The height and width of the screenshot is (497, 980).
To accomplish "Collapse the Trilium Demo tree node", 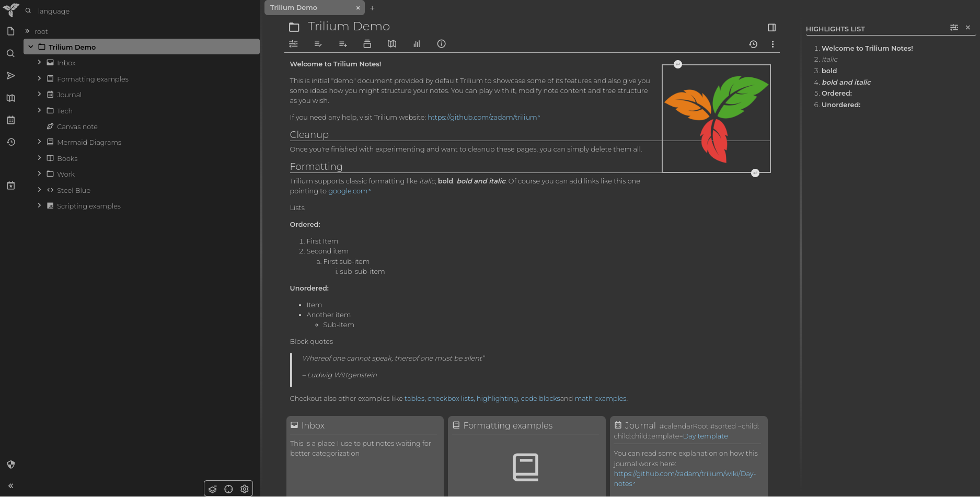I will [x=31, y=47].
